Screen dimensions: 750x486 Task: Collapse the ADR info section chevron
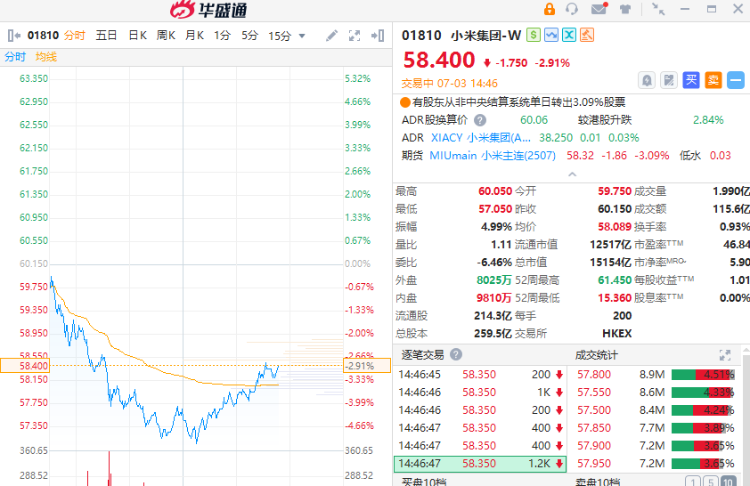pyautogui.click(x=572, y=174)
